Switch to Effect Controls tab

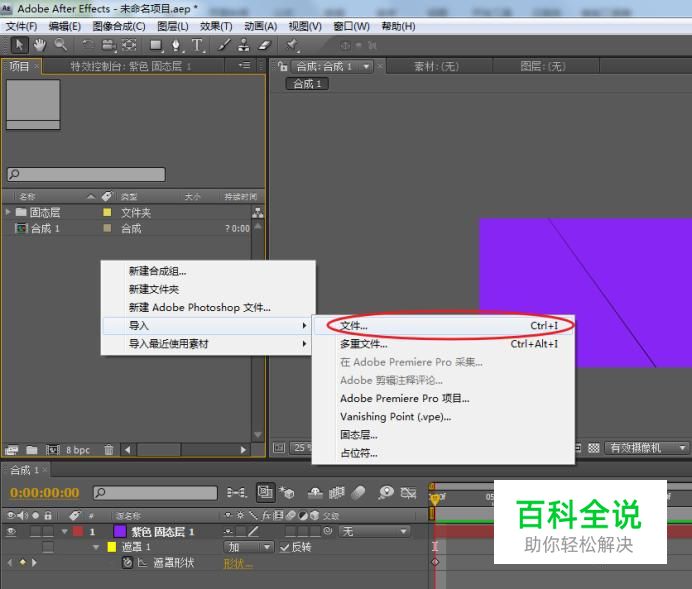coord(131,67)
